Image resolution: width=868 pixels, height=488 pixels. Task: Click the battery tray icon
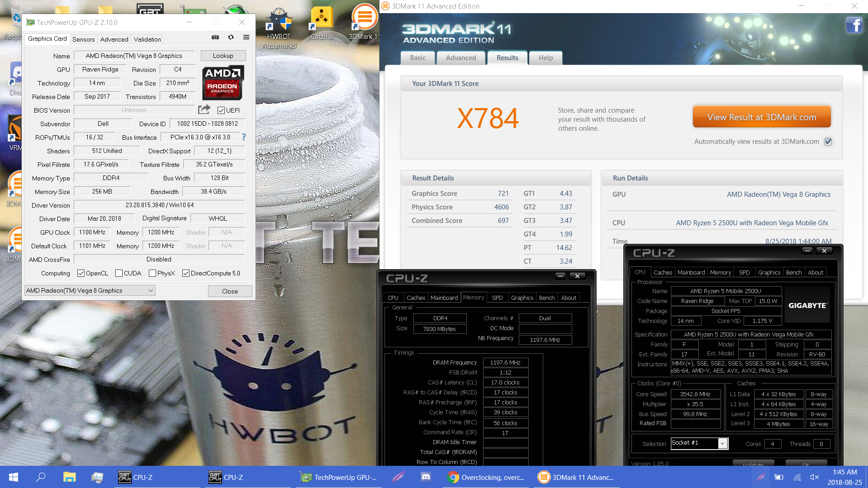[779, 477]
